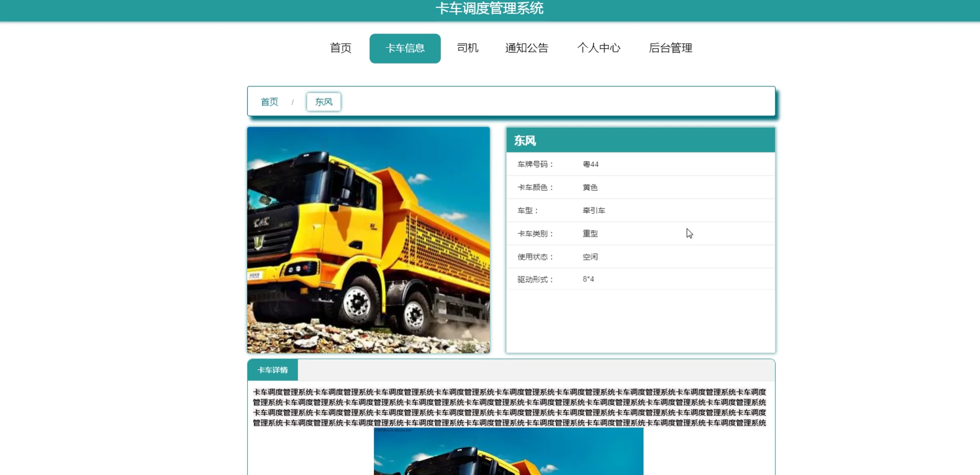Click the 首页 breadcrumb link
This screenshot has width=980, height=475.
point(269,102)
